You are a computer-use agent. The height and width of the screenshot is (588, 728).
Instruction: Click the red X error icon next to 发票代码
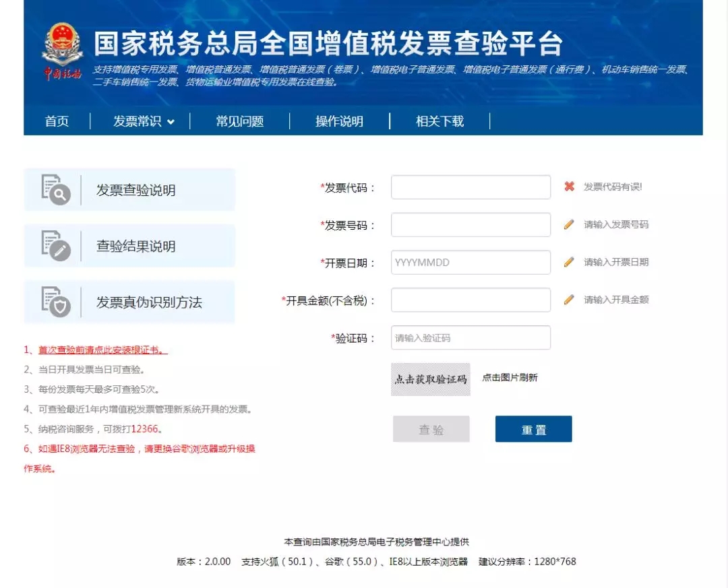point(569,187)
